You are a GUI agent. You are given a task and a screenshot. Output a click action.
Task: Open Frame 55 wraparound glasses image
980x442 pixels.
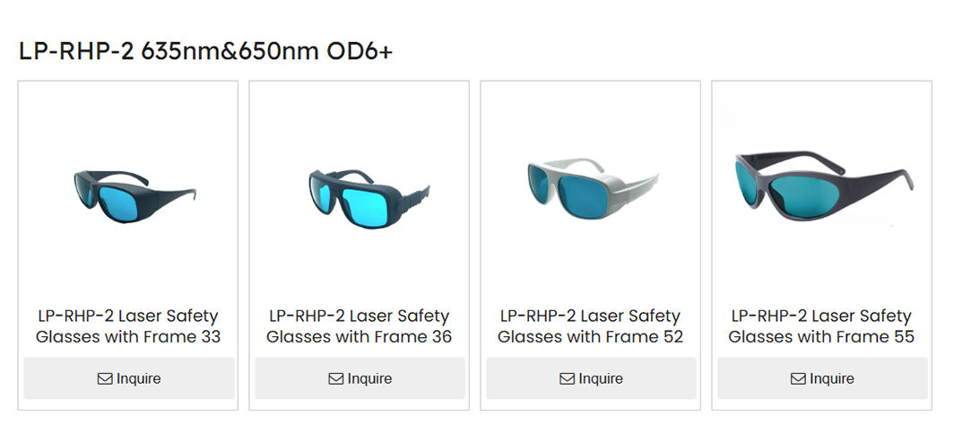(x=821, y=185)
